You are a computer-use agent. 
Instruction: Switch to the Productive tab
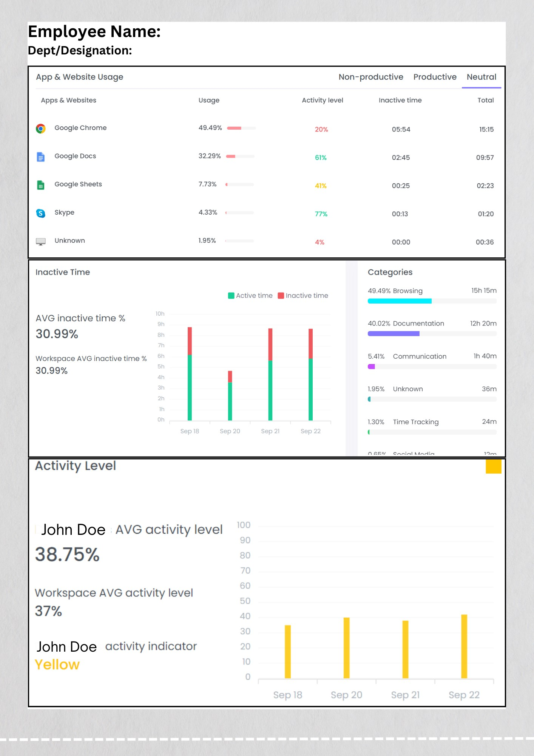pos(435,77)
